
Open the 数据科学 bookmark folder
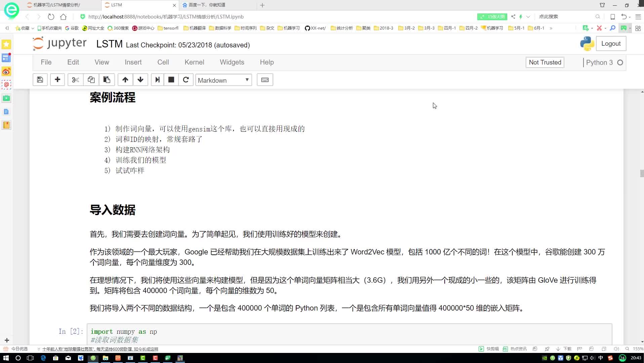point(220,28)
